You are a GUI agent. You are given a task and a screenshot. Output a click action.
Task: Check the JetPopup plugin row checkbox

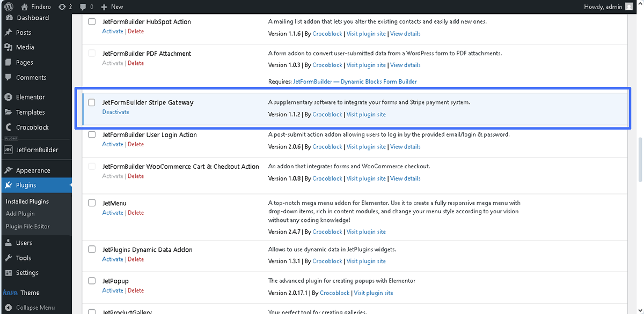pyautogui.click(x=92, y=281)
